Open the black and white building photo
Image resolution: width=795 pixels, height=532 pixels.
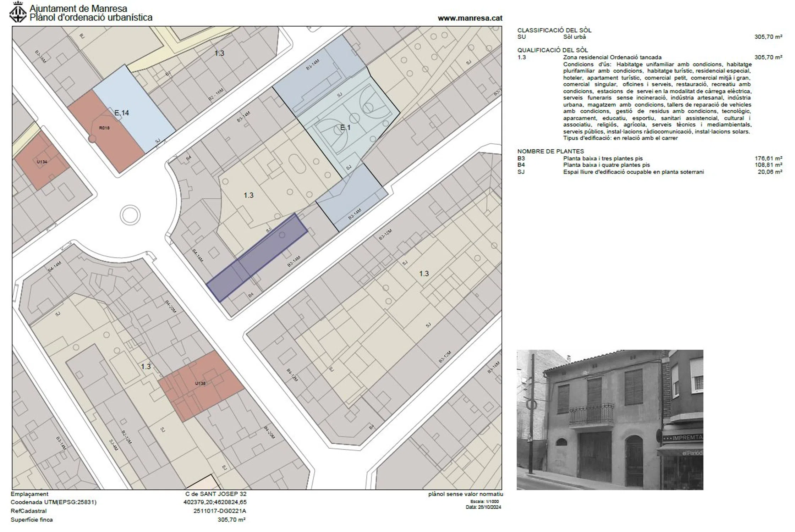click(x=609, y=420)
